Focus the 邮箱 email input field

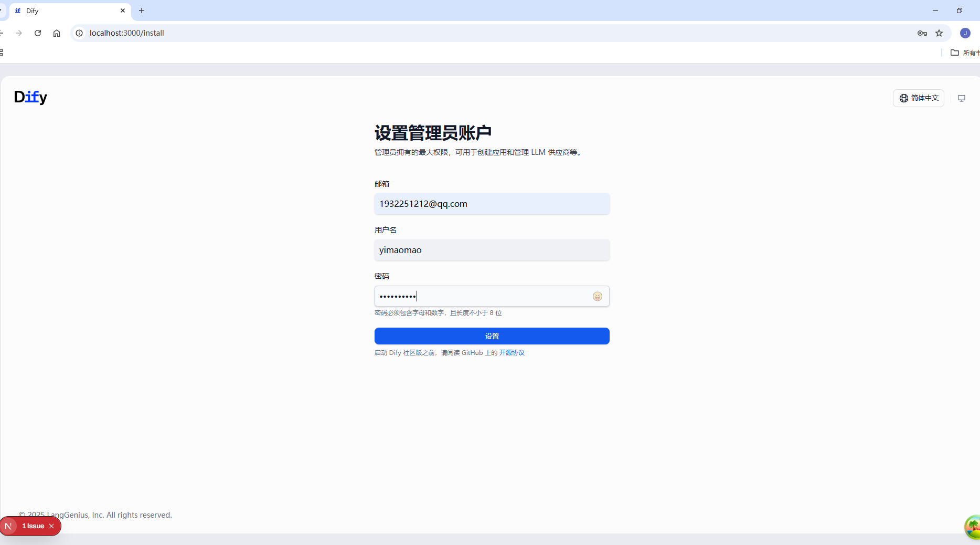pyautogui.click(x=492, y=204)
